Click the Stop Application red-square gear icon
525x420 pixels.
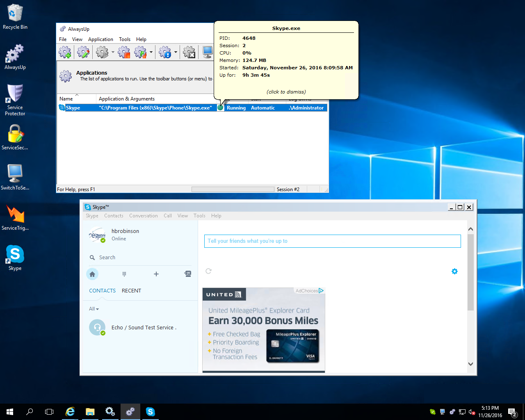124,52
